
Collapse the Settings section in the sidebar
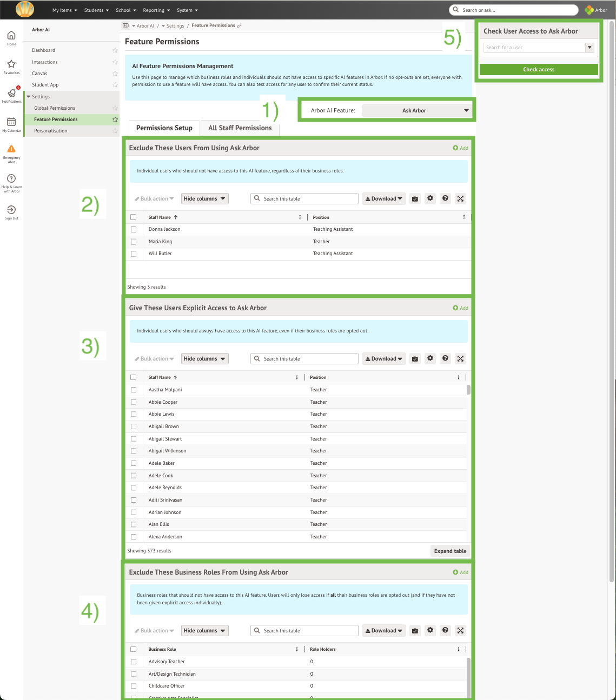(x=29, y=96)
